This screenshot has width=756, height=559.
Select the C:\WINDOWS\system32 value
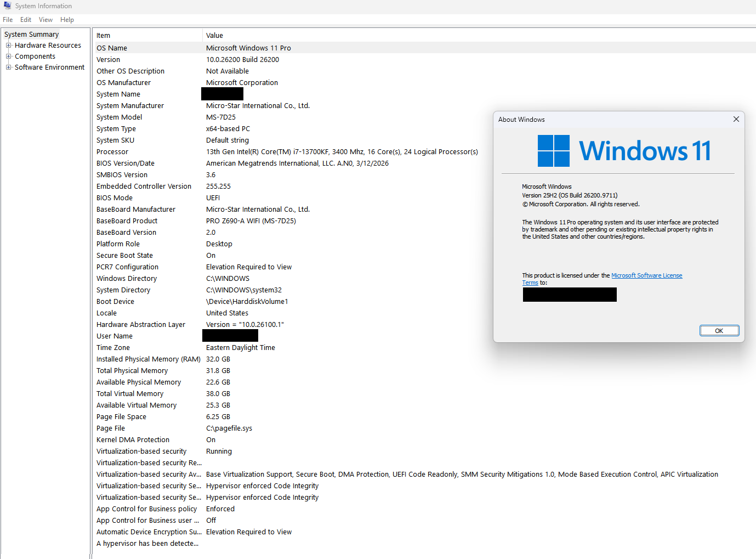point(244,290)
